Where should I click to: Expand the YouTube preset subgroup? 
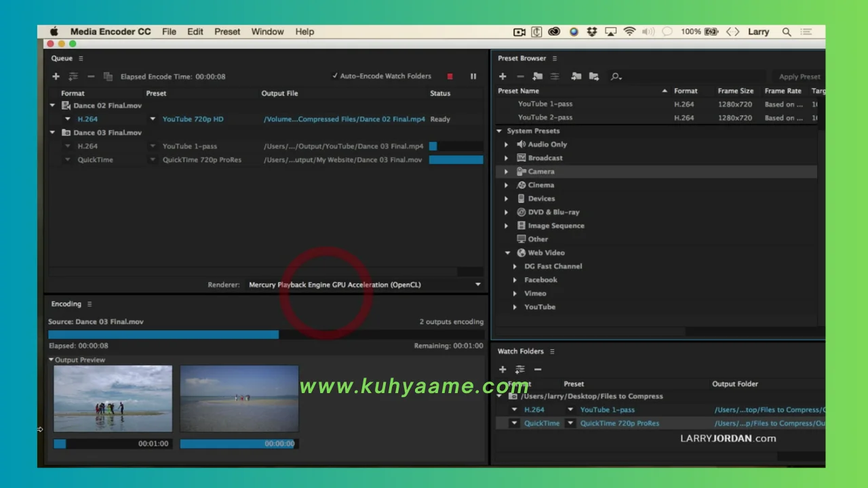tap(515, 307)
